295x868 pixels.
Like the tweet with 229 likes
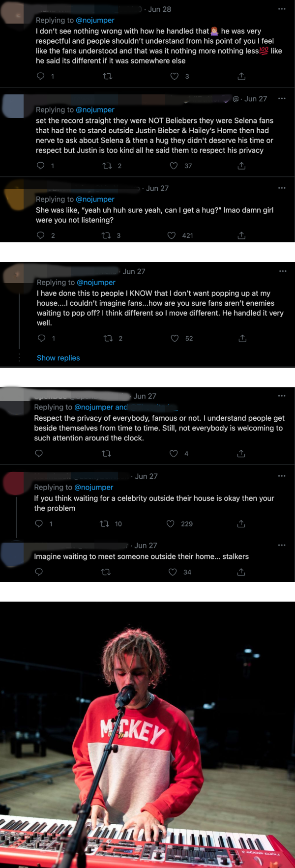click(171, 523)
